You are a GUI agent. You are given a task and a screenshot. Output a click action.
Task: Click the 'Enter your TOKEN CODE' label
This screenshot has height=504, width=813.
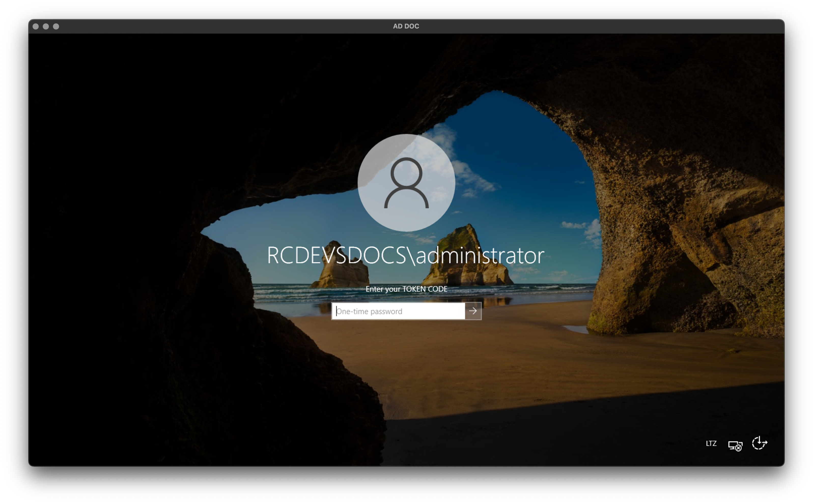tap(406, 289)
